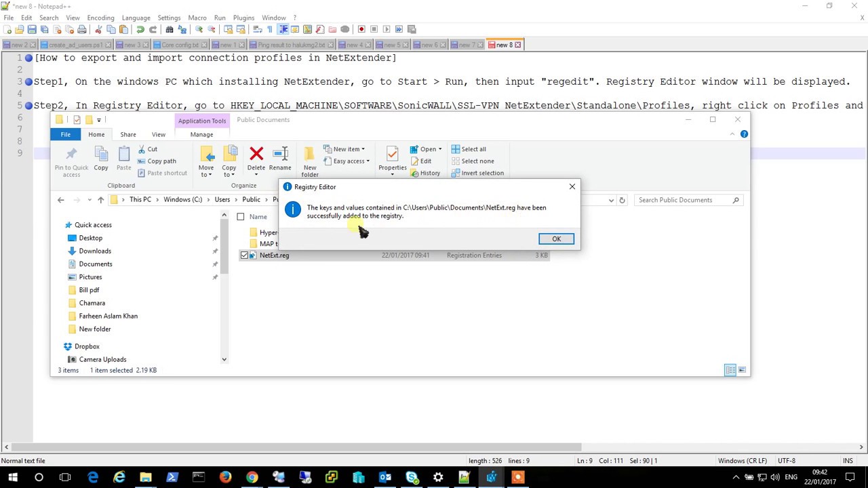Click Firefox icon in taskbar

pos(225,478)
